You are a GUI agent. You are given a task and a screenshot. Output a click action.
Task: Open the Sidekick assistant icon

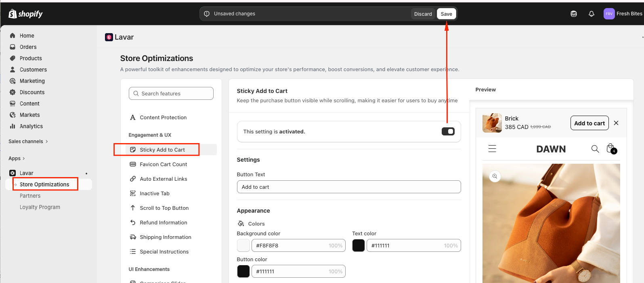click(x=574, y=14)
